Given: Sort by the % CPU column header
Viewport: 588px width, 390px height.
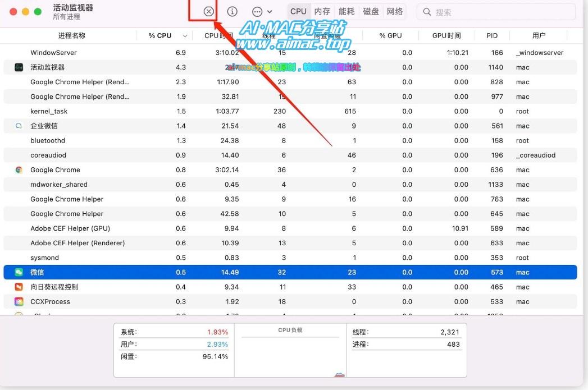Looking at the screenshot, I should (x=159, y=35).
